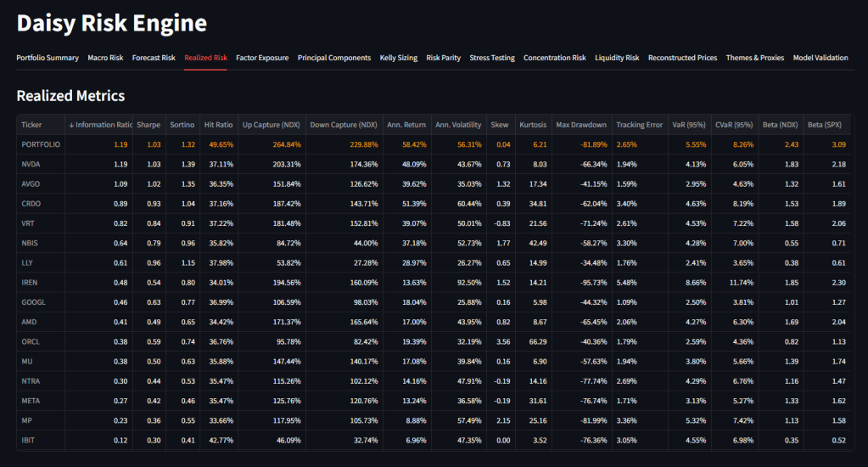The height and width of the screenshot is (467, 868).
Task: Open the Liquidity Risk tab
Action: click(x=617, y=58)
